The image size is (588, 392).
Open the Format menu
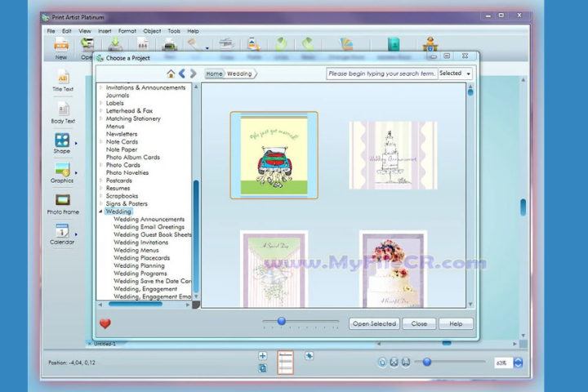[x=127, y=31]
